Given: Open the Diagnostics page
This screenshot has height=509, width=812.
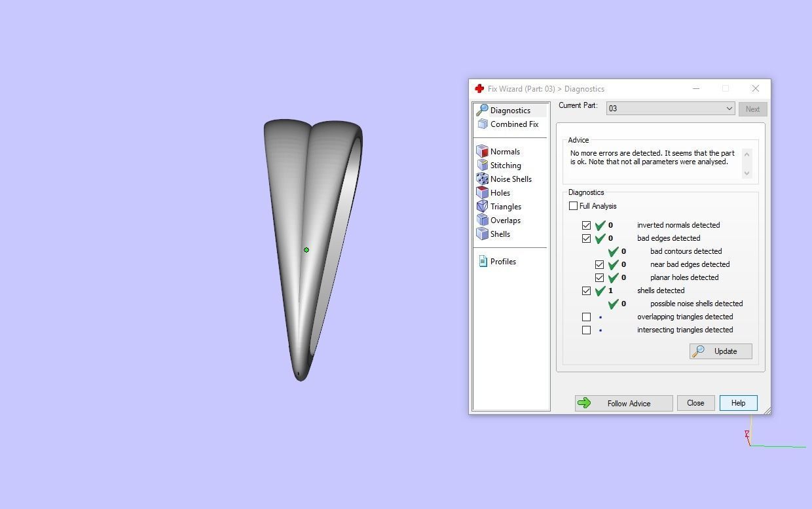Looking at the screenshot, I should click(510, 111).
